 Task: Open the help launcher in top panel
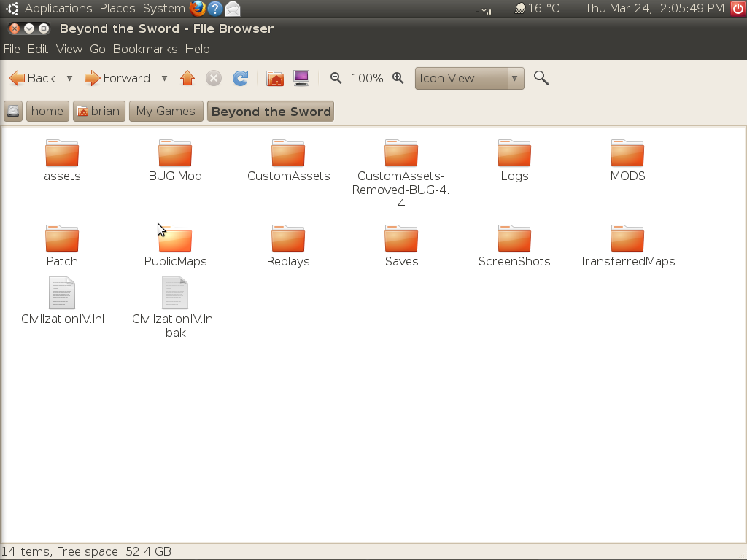[215, 9]
